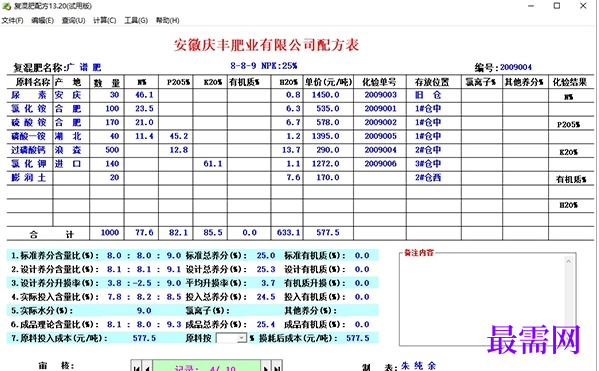Viewport: 599px width, 371px height.
Task: Click the 化验单号 column header
Action: pyautogui.click(x=379, y=82)
